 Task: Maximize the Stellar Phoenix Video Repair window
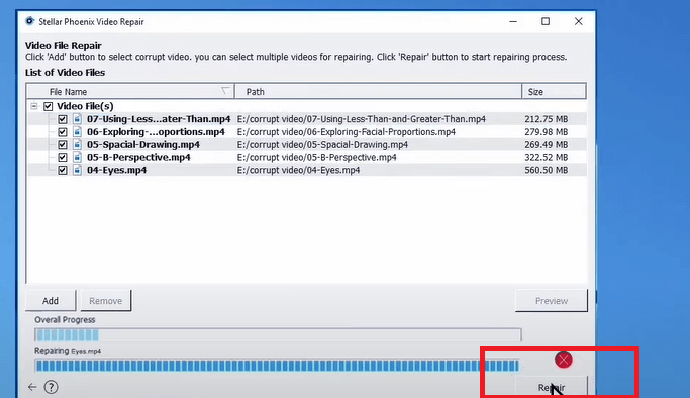[x=546, y=21]
